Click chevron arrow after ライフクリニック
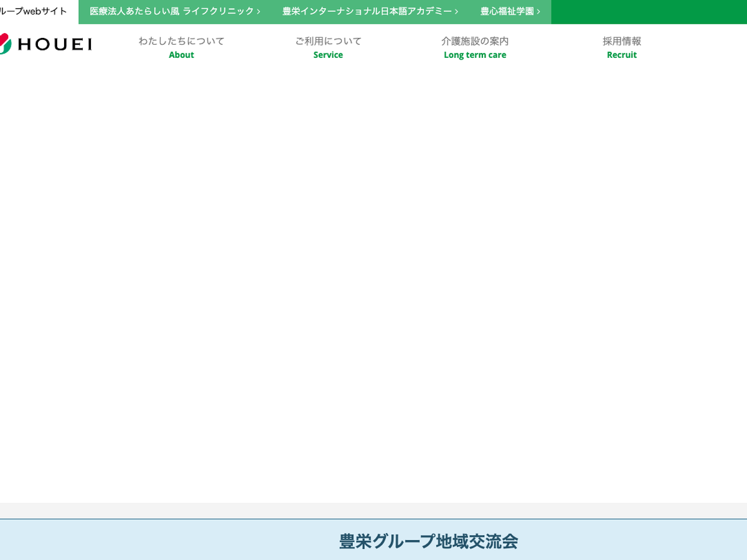The image size is (747, 560). 258,12
